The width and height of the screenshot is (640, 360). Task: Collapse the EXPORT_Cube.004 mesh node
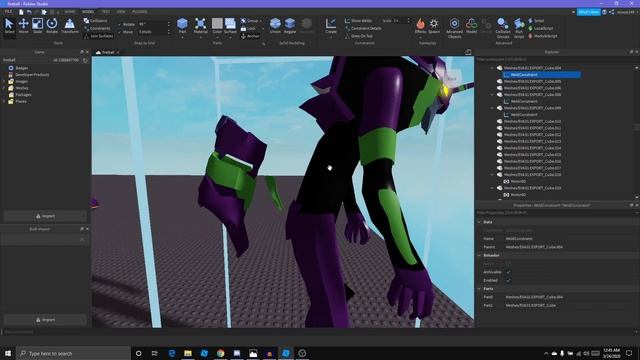pos(492,68)
